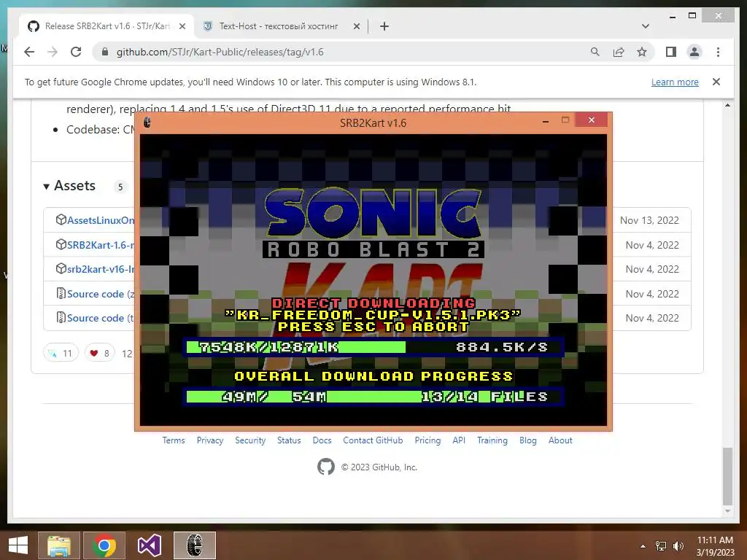This screenshot has width=747, height=560.
Task: Open the Privacy footer link
Action: point(210,440)
